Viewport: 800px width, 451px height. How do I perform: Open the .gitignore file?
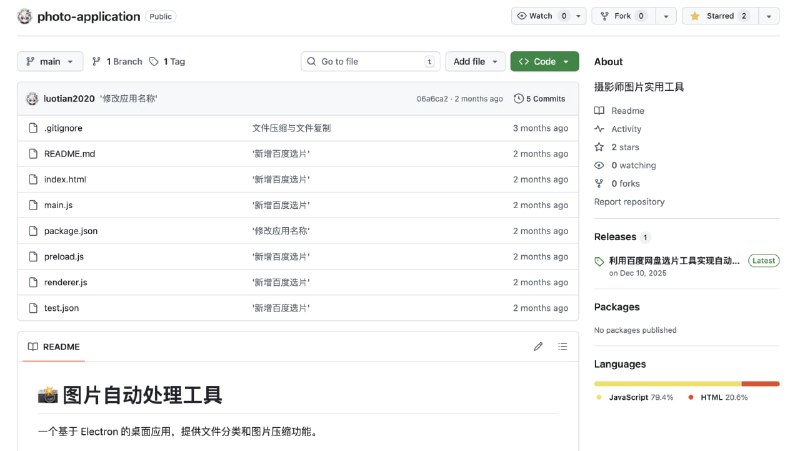(63, 128)
